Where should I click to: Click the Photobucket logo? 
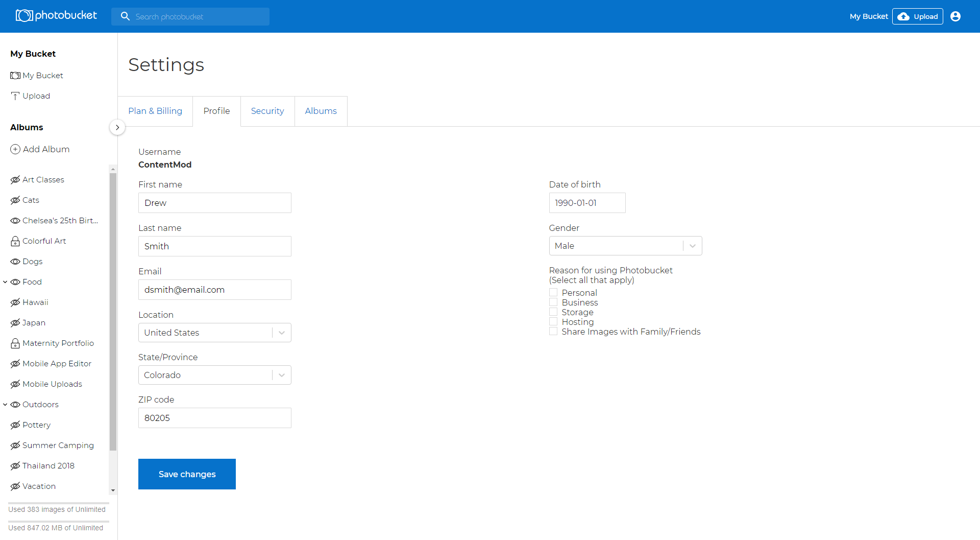tap(56, 16)
